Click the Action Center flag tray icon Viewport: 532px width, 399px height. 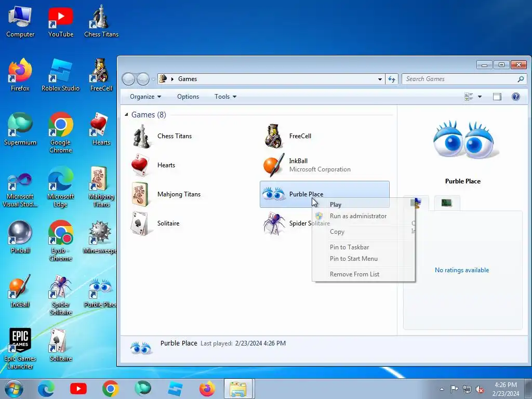454,389
